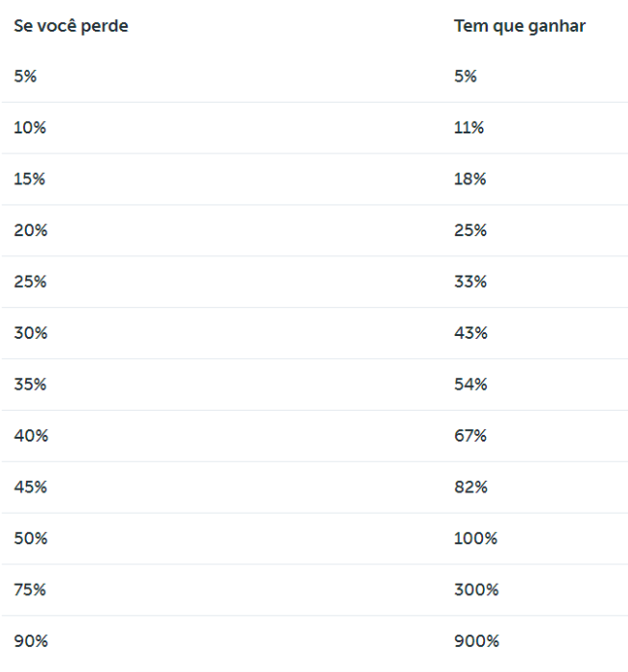Select the 40% loss cell
This screenshot has height=672, width=628.
tap(31, 436)
